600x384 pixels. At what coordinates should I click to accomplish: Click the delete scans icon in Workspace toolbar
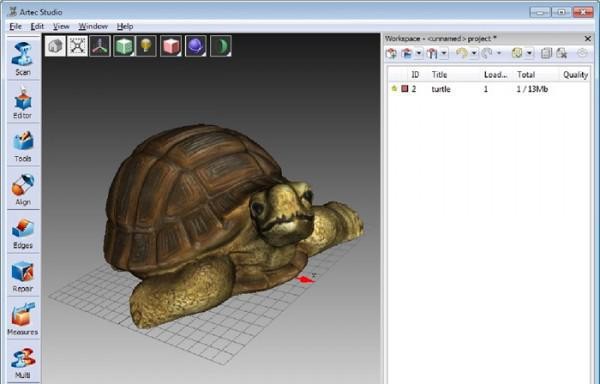pyautogui.click(x=562, y=53)
